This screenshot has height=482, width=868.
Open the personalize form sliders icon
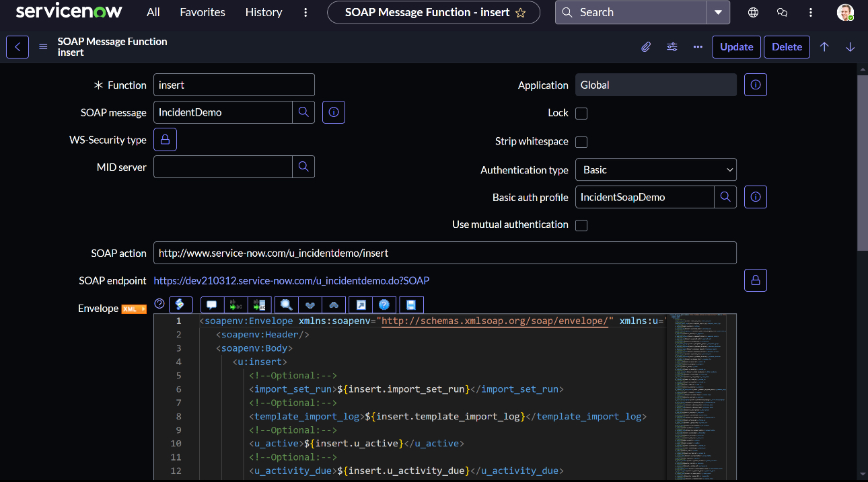click(672, 47)
